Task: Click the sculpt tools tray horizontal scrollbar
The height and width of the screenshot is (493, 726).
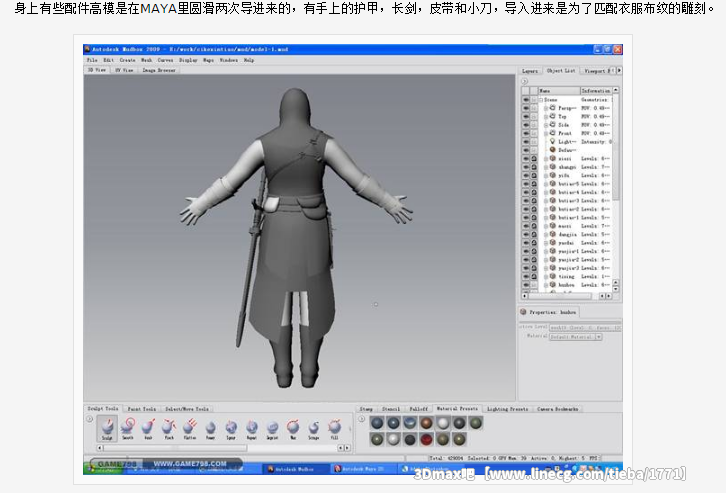Action: pos(175,448)
